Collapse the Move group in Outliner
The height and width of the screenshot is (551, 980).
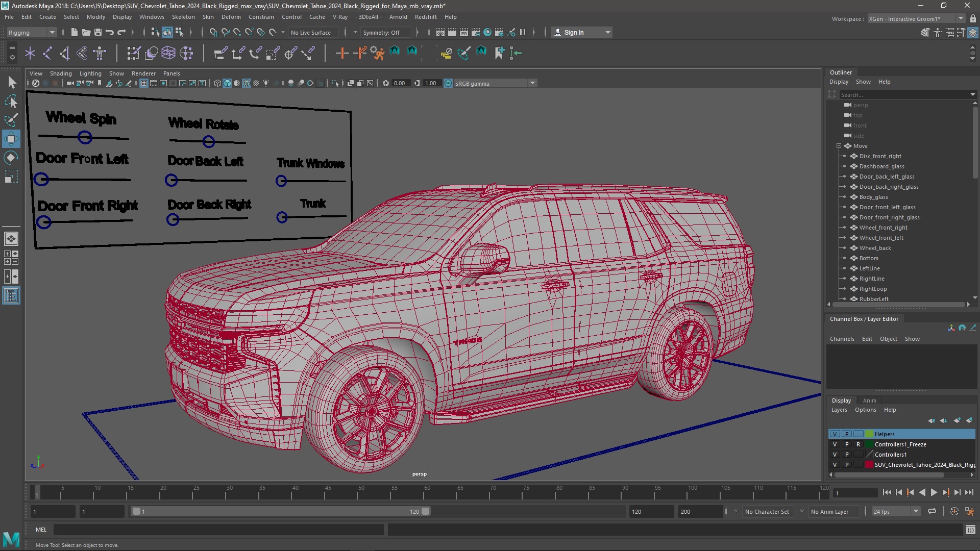pyautogui.click(x=839, y=146)
